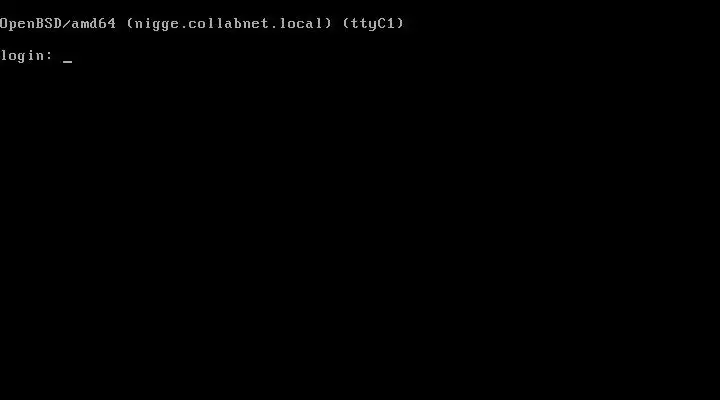Click the "OpenBSD" word in banner
Viewport: 720px width, 400px height.
click(31, 23)
